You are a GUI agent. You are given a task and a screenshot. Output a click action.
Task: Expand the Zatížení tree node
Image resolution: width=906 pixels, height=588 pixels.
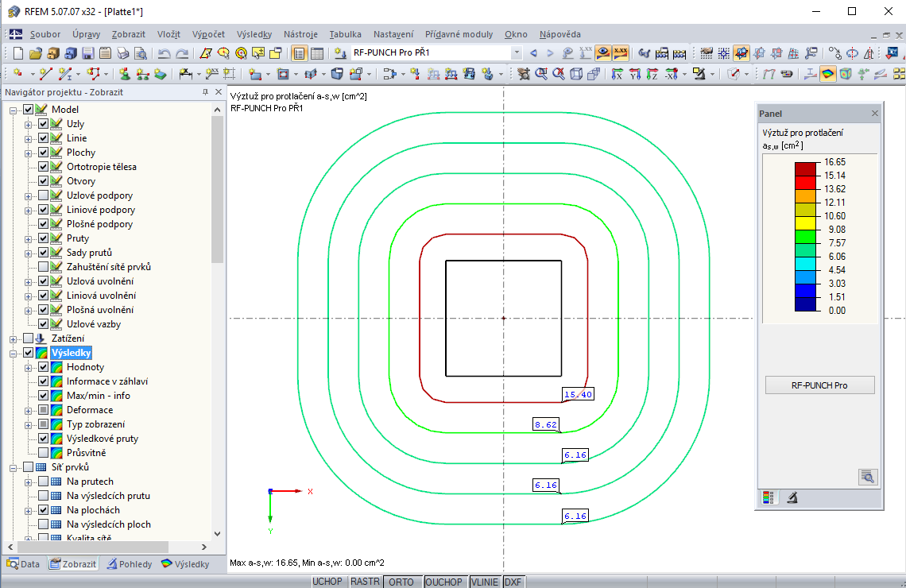14,339
